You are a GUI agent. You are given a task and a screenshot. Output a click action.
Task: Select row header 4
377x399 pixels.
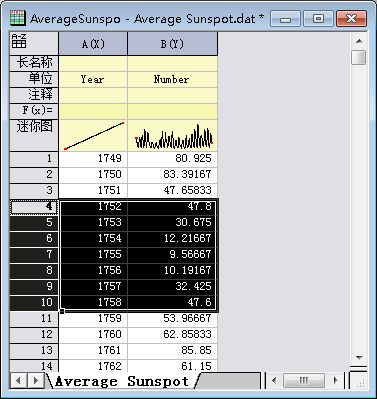pyautogui.click(x=34, y=207)
